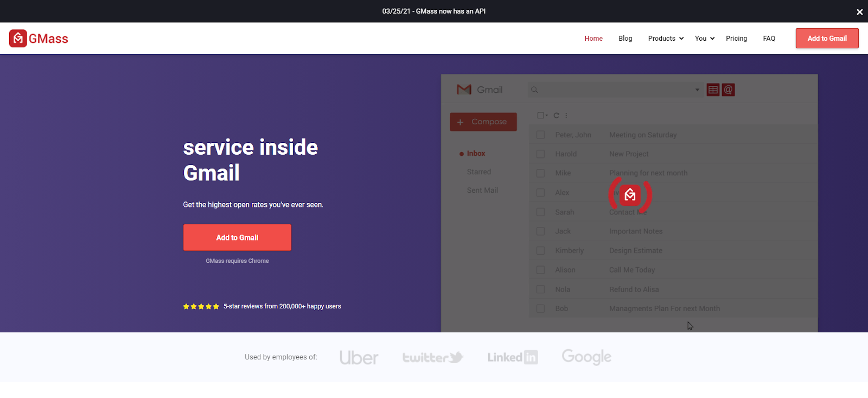868x398 pixels.
Task: Open the Starred folder
Action: (x=479, y=172)
